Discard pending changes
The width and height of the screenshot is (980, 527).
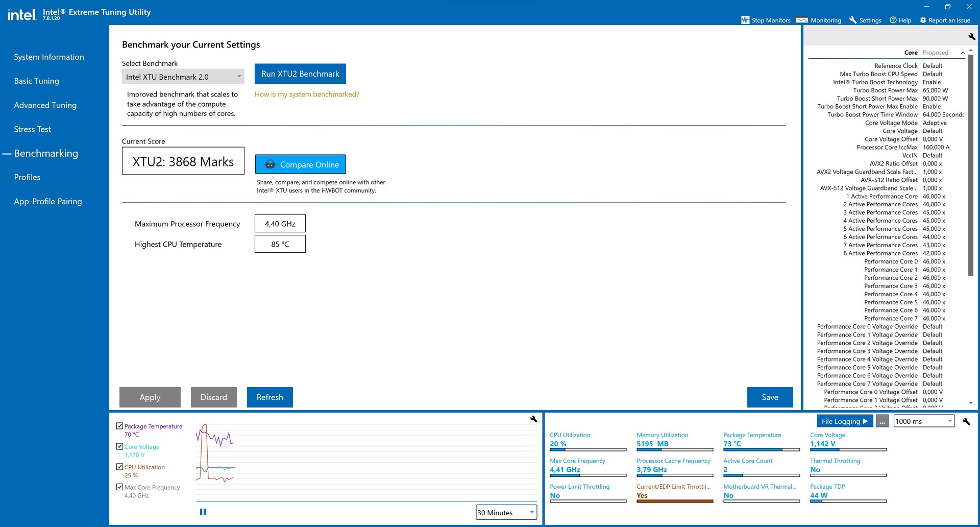[214, 397]
